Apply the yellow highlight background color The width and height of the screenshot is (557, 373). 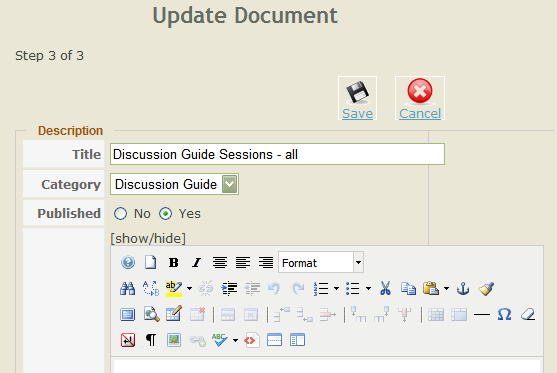pyautogui.click(x=174, y=288)
